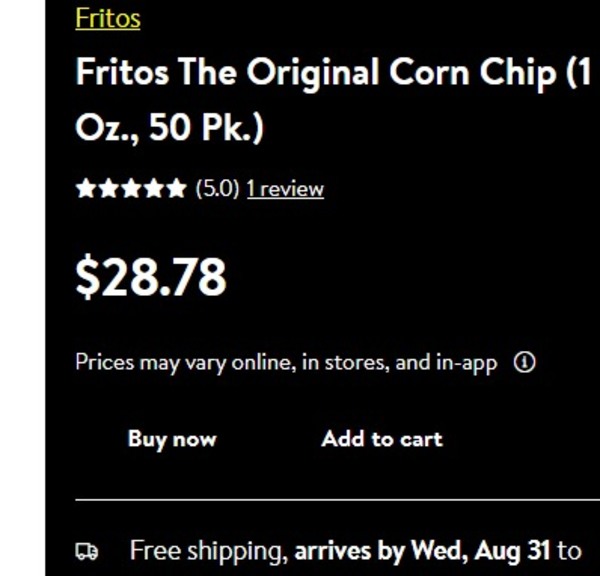The height and width of the screenshot is (576, 600).
Task: Click the second rating star
Action: click(x=108, y=189)
